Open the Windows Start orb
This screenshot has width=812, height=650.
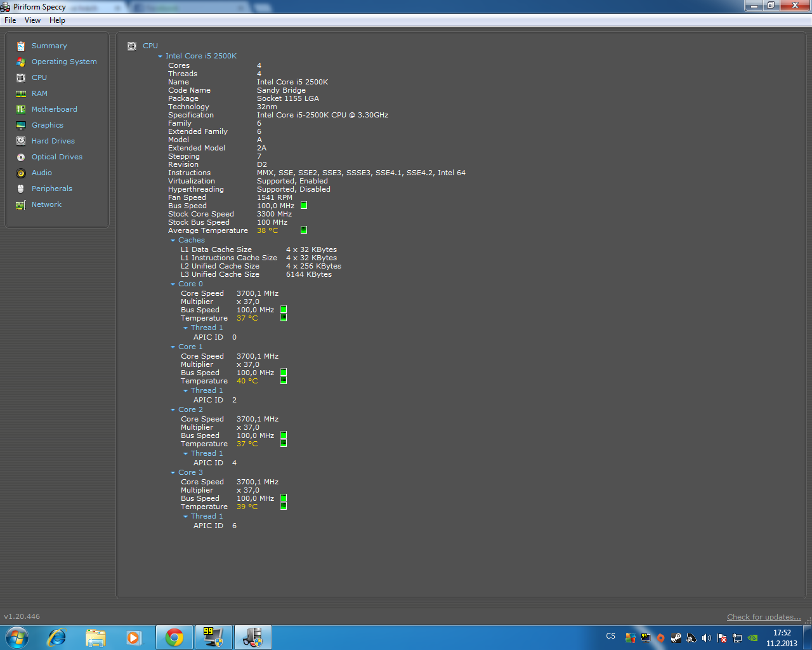(17, 637)
